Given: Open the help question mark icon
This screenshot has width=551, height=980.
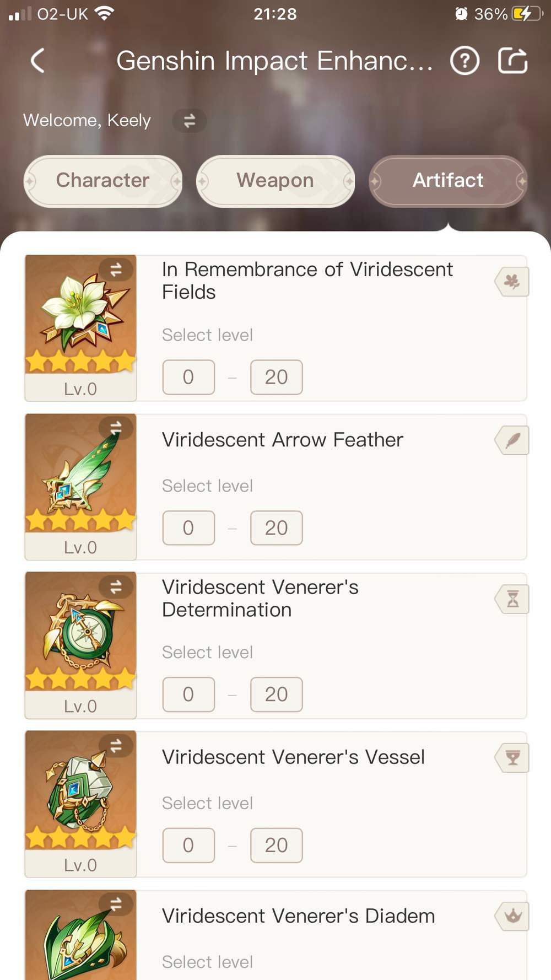Looking at the screenshot, I should pos(464,61).
